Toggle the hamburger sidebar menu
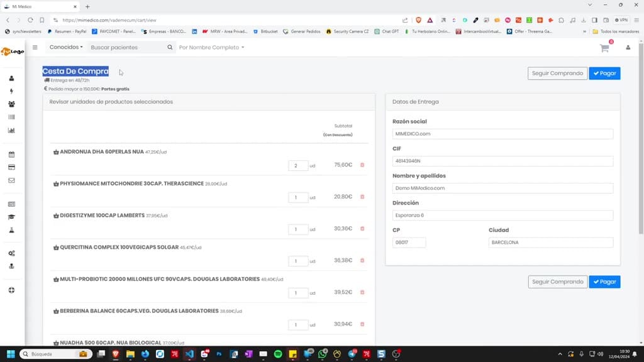The height and width of the screenshot is (362, 644). [35, 47]
